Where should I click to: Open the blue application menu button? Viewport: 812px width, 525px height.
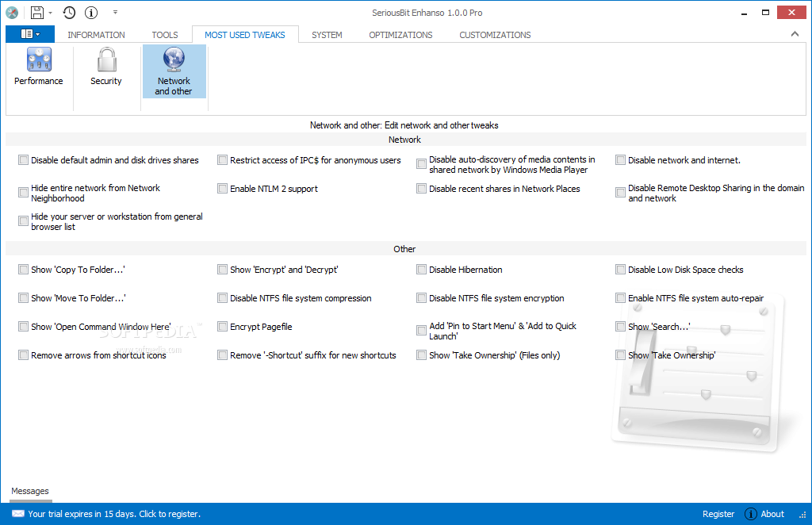30,34
